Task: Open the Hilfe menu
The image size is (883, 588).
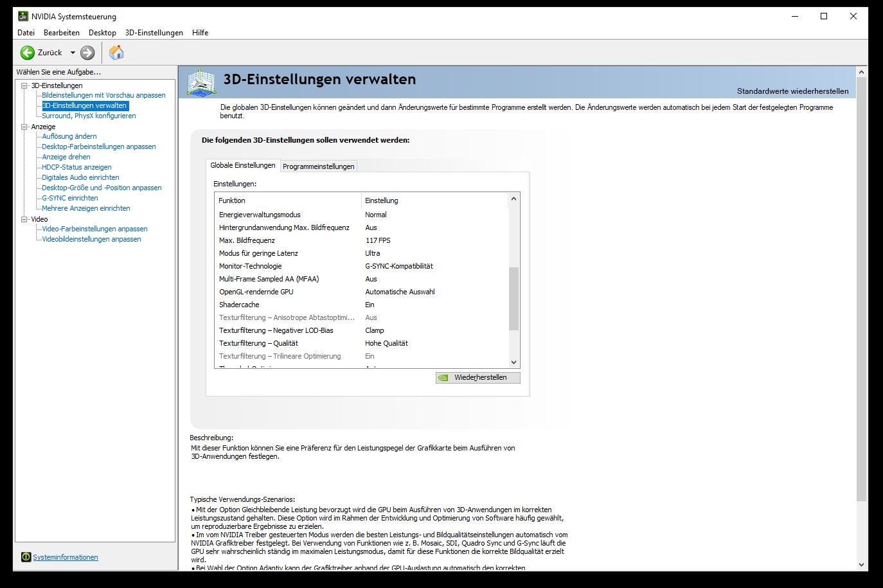Action: coord(200,33)
